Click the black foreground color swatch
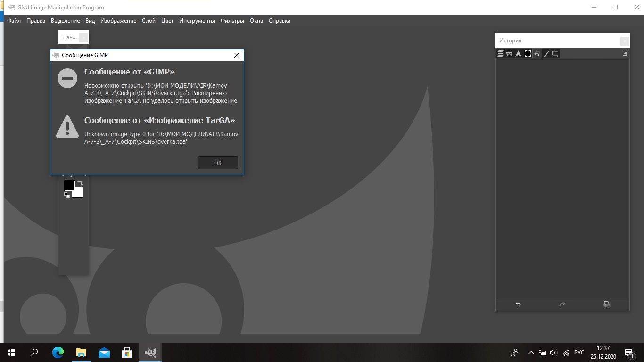Image resolution: width=644 pixels, height=362 pixels. click(70, 186)
